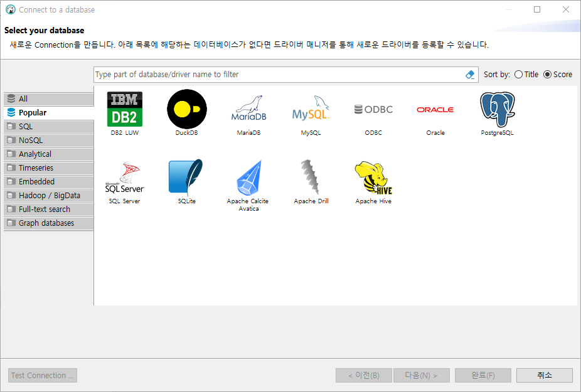581x392 pixels.
Task: Switch to Graph databases category
Action: (48, 223)
